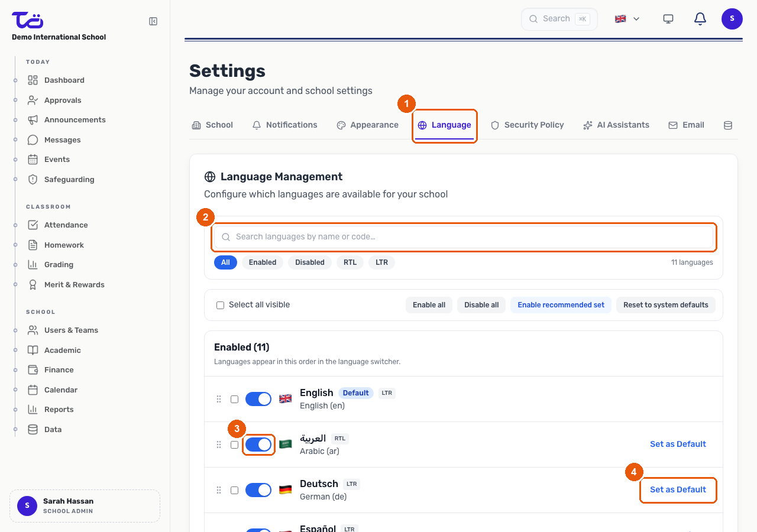Check the Select all visible checkbox
The width and height of the screenshot is (757, 532).
pos(220,306)
